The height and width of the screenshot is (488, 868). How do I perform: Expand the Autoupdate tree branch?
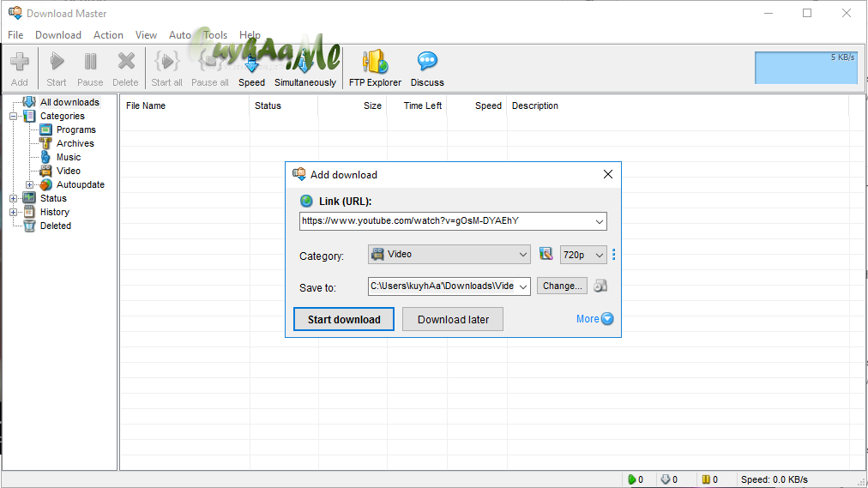click(29, 184)
